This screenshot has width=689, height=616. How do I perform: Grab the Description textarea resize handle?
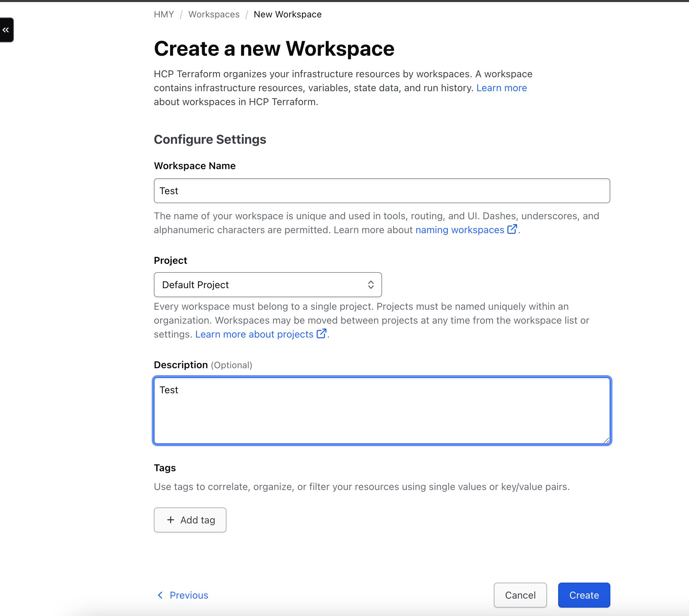[606, 440]
